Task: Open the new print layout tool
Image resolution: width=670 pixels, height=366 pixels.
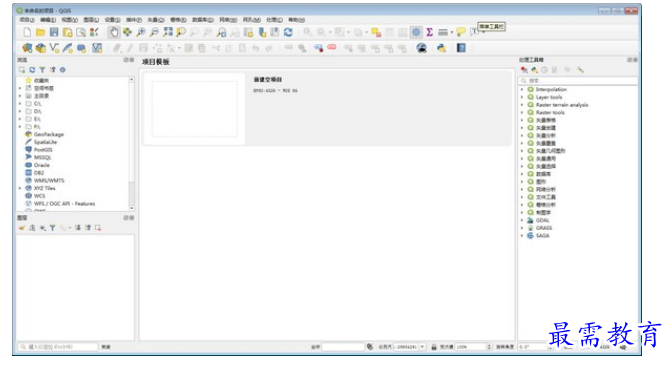Action: pyautogui.click(x=68, y=32)
